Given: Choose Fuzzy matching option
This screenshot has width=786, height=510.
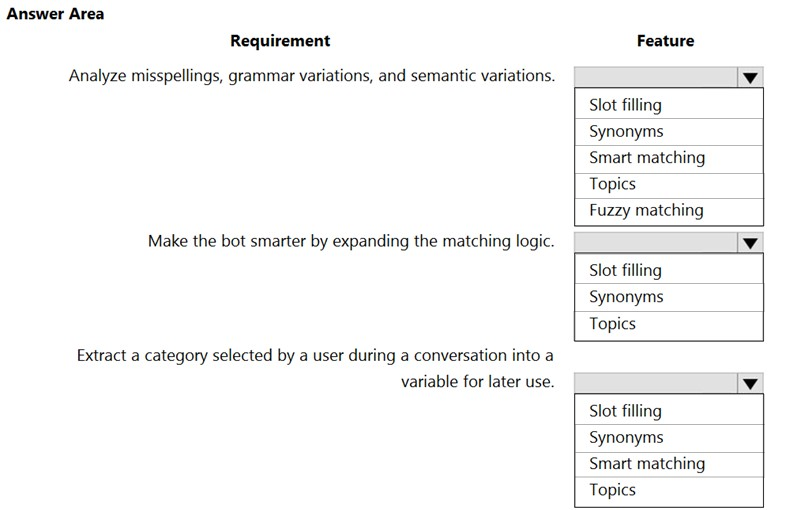Looking at the screenshot, I should point(669,211).
